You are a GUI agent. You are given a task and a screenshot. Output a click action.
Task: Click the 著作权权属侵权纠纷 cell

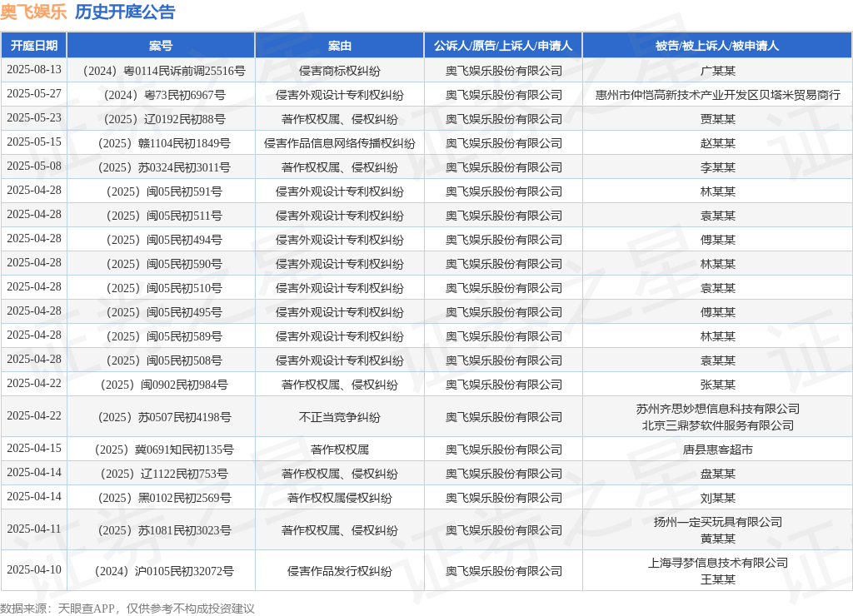click(340, 498)
